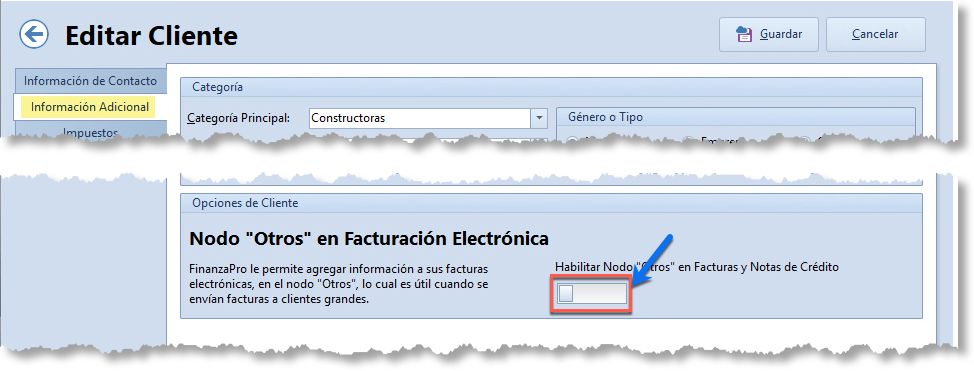This screenshot has width=974, height=371.
Task: Go back using the circled arrow icon
Action: coord(34,34)
